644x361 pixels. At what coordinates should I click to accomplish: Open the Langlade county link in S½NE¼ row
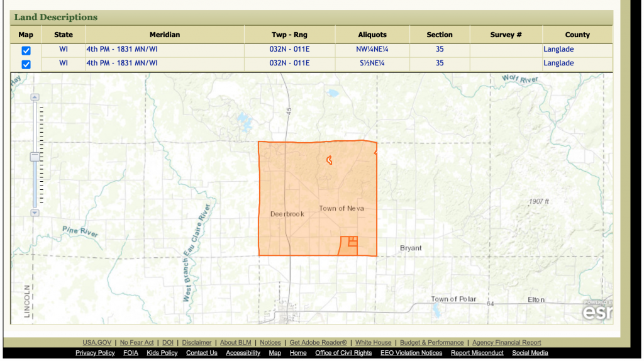click(558, 63)
